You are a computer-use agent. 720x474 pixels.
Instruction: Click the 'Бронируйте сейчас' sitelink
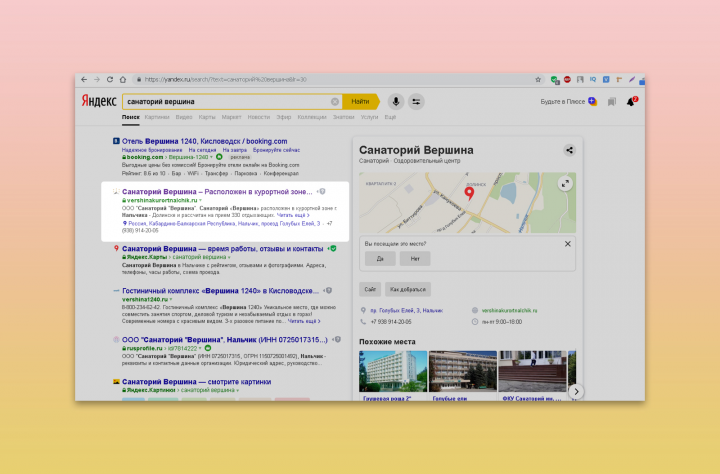click(x=276, y=150)
